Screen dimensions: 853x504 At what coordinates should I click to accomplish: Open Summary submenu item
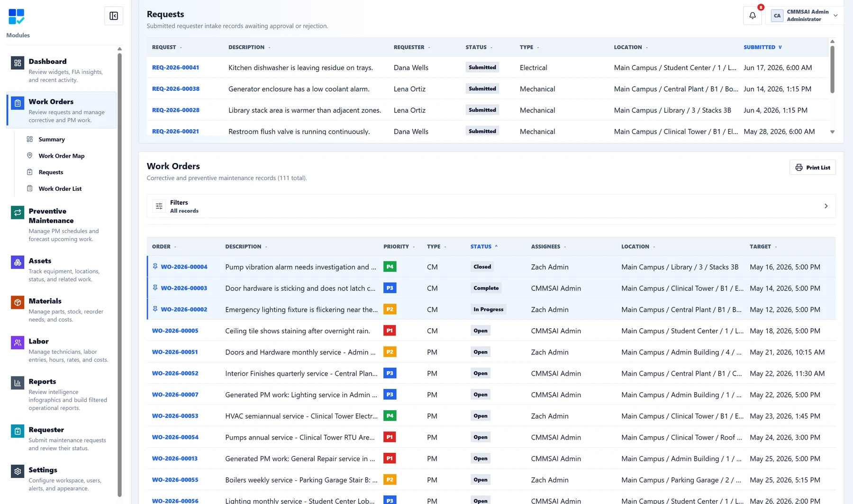click(x=52, y=139)
